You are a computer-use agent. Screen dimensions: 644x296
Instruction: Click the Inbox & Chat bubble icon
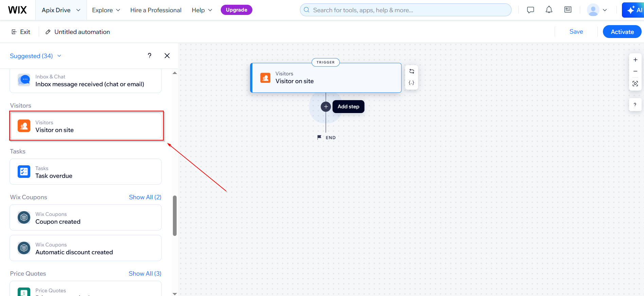pos(24,80)
